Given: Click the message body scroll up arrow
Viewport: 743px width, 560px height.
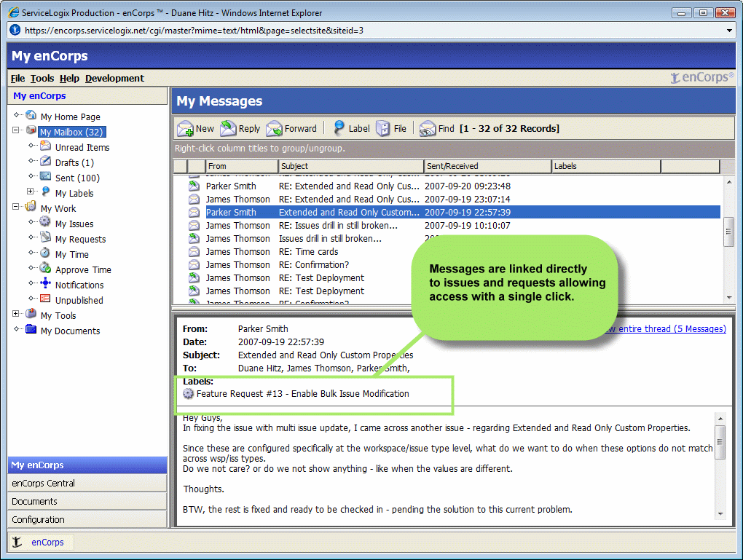Looking at the screenshot, I should coord(720,418).
